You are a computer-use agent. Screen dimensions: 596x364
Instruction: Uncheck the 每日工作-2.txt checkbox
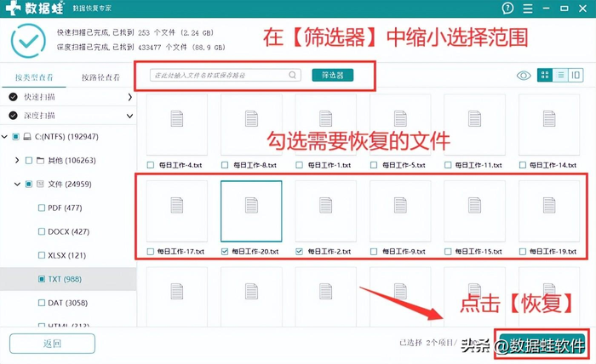[300, 251]
